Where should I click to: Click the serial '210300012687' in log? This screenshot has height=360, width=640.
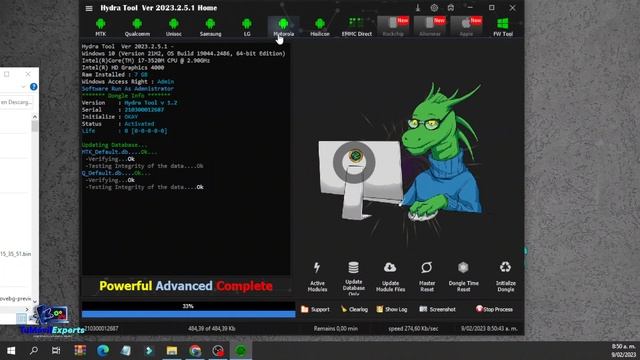click(144, 110)
